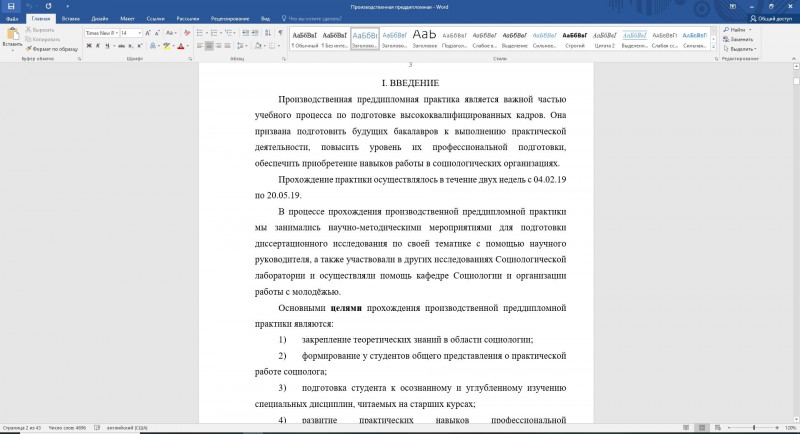Click Заменить to replace text
The width and height of the screenshot is (800, 434).
click(738, 39)
